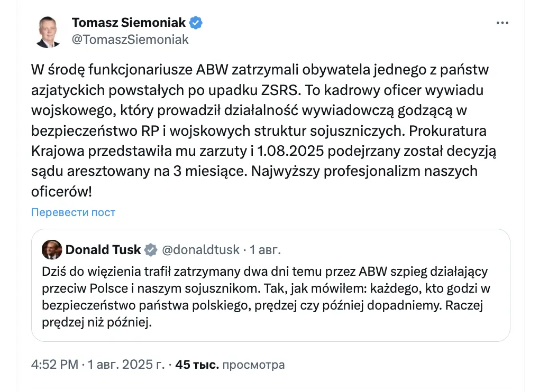Open Tomasz Siemoniak's profile avatar
This screenshot has width=539, height=392.
[x=48, y=32]
